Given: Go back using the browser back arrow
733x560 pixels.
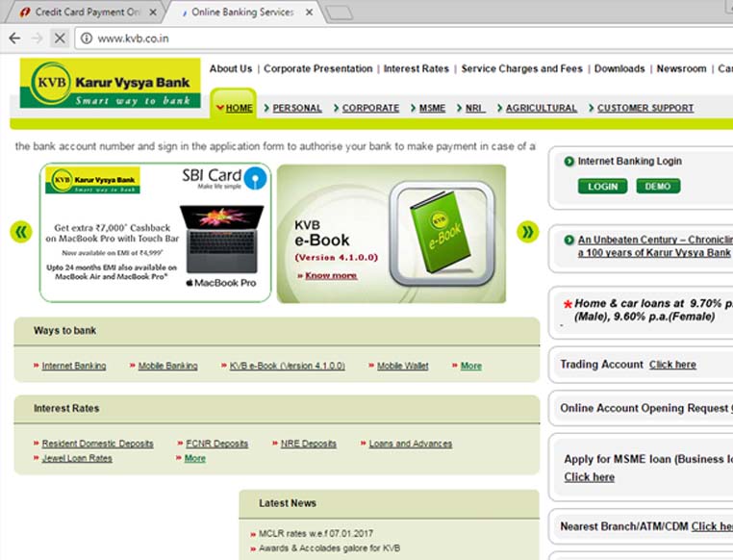Looking at the screenshot, I should tap(14, 38).
